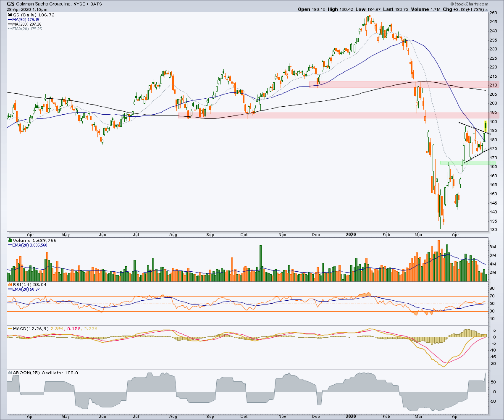Click the MA(50) 179.15 legend entry

click(x=24, y=19)
